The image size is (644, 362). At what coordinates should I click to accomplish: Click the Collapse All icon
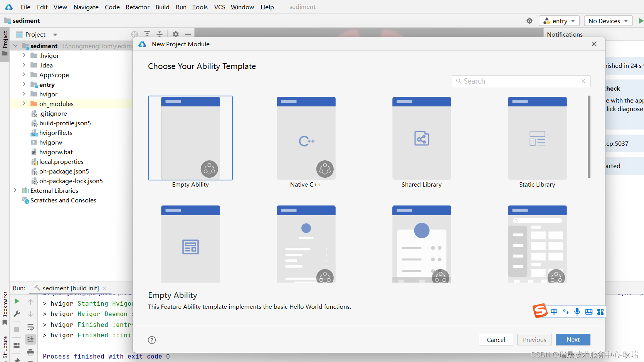(160, 34)
